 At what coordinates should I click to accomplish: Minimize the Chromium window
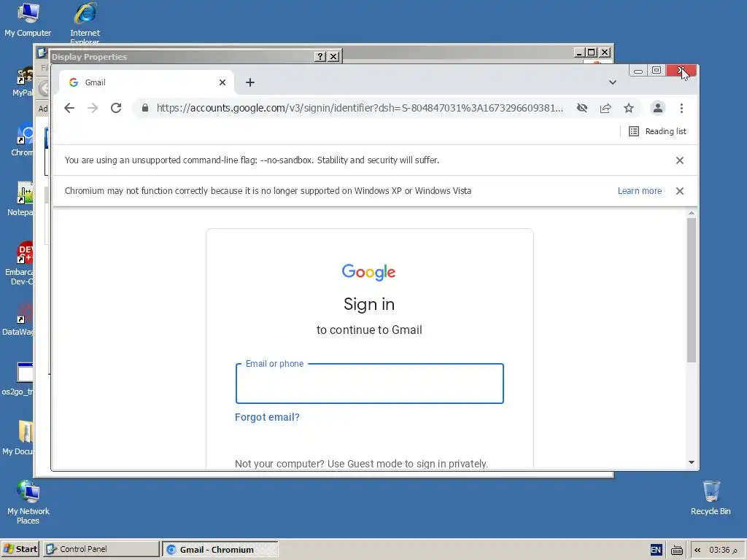pos(638,71)
